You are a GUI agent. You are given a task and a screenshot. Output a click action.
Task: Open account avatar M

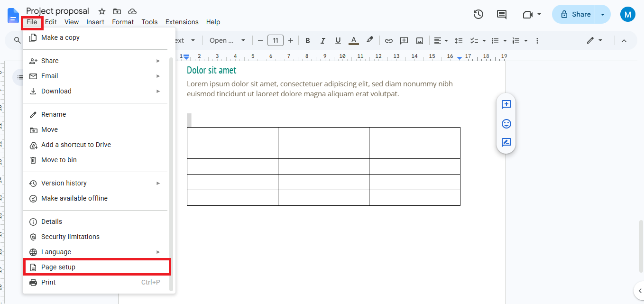628,14
